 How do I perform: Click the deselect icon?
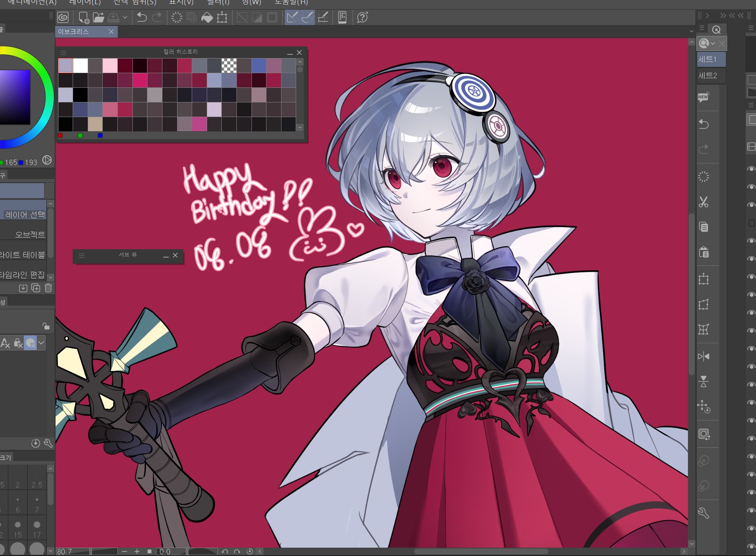(242, 18)
